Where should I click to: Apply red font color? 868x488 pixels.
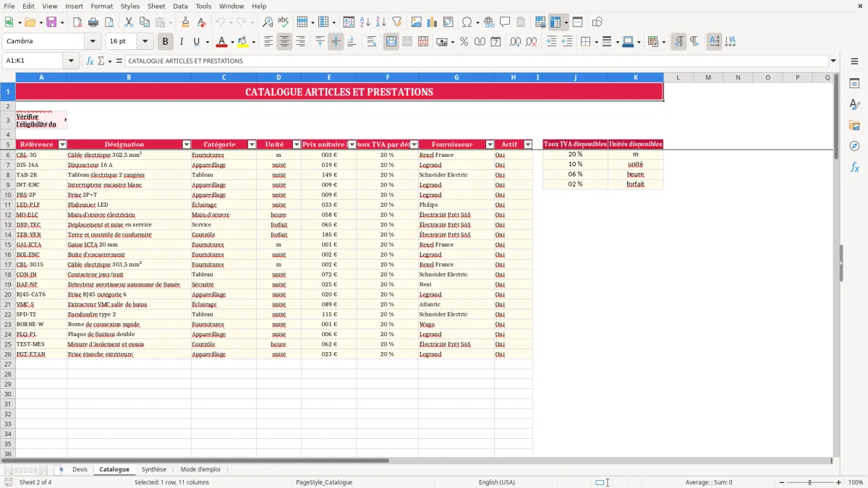point(221,42)
